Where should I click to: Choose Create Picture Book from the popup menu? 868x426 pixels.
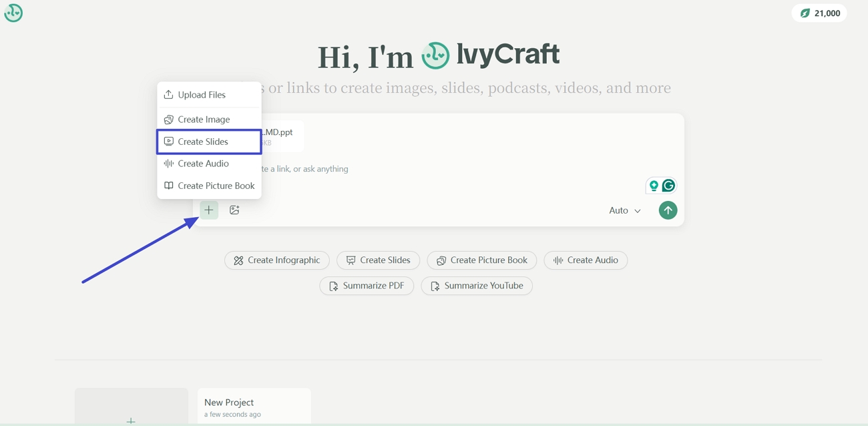[x=209, y=186]
